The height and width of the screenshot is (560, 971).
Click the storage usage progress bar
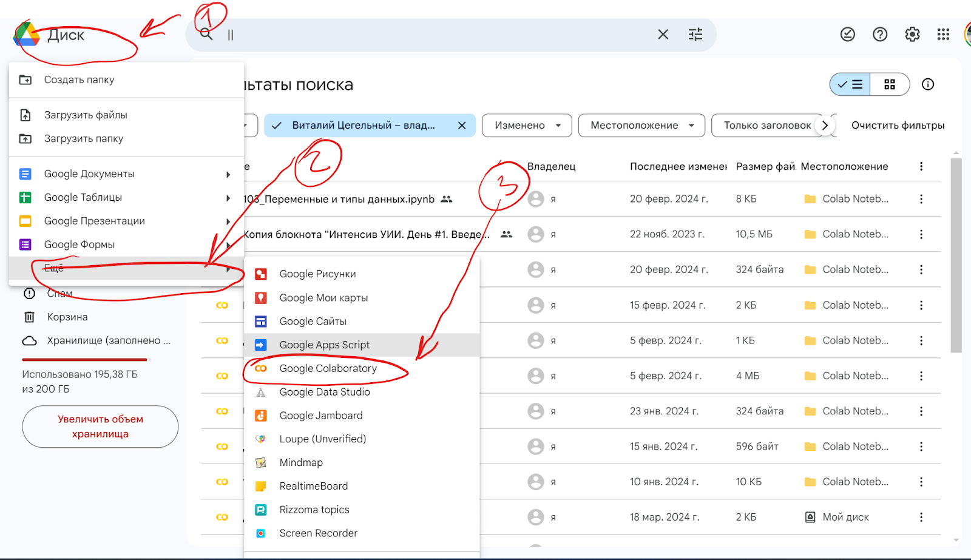86,360
